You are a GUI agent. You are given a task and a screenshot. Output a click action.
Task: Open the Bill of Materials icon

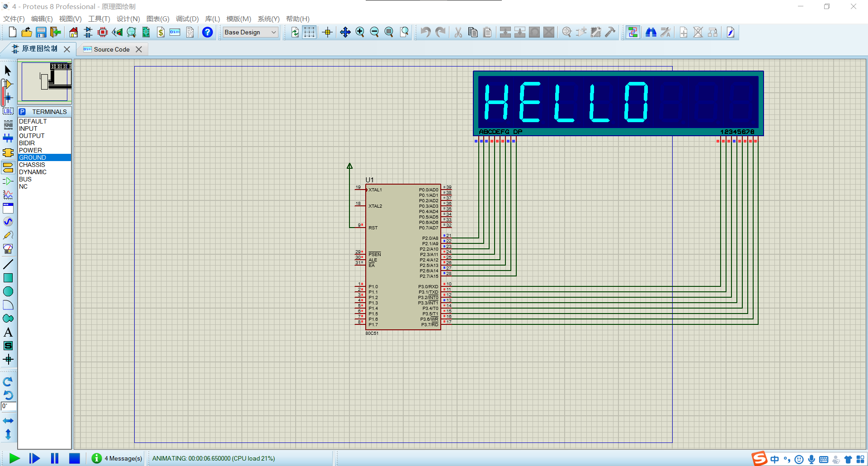(x=160, y=32)
